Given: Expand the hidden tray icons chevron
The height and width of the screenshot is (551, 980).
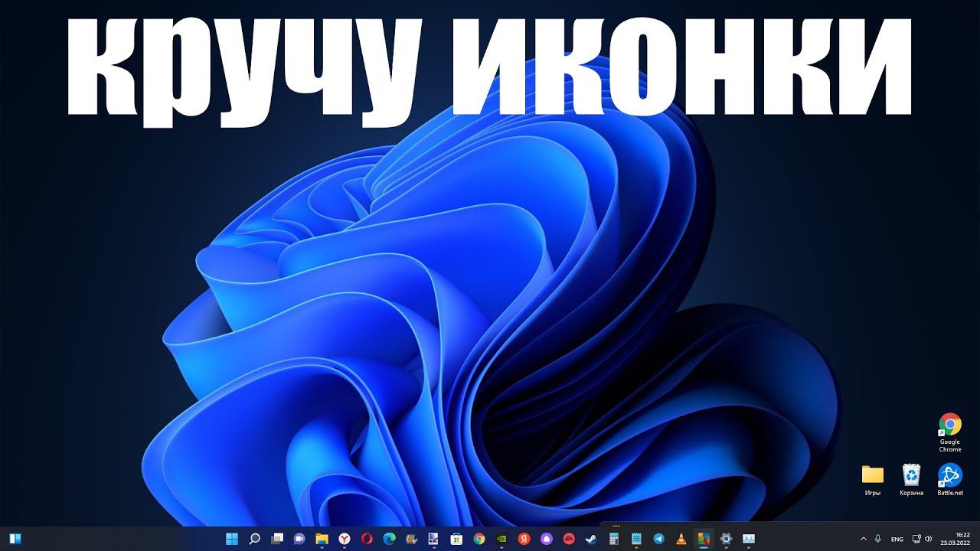Looking at the screenshot, I should click(864, 539).
